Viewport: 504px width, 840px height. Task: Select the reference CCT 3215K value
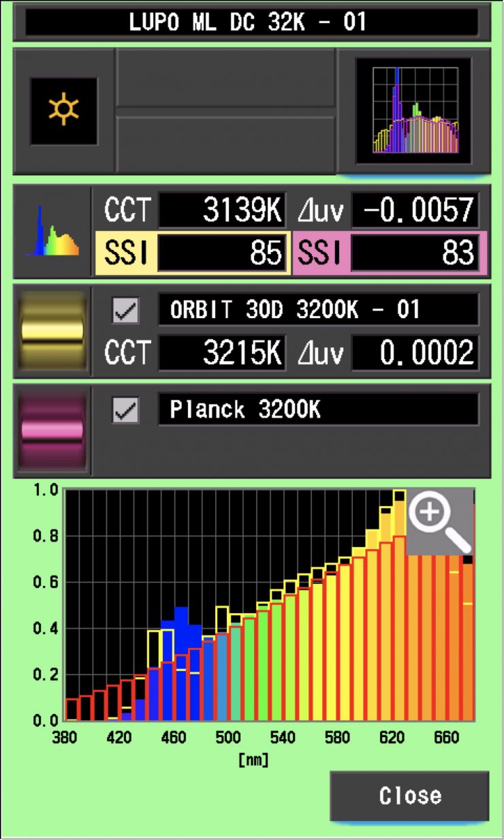pos(221,353)
